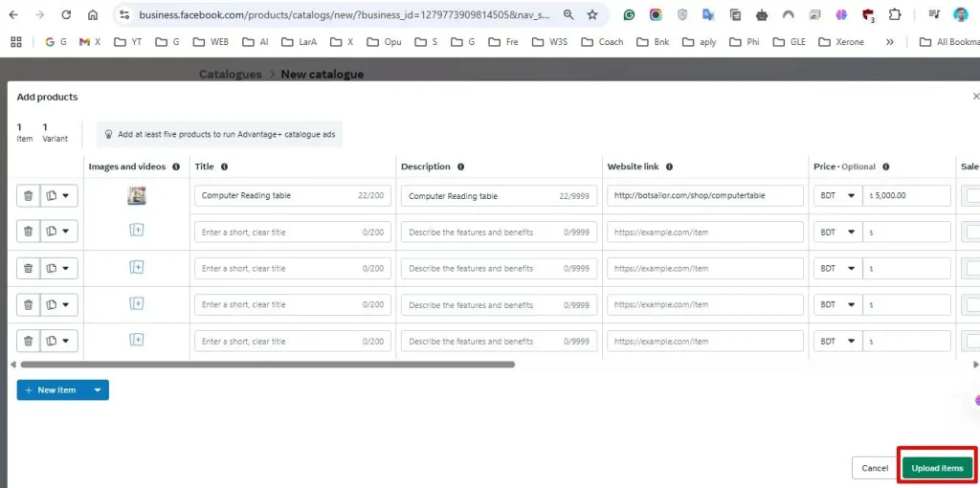This screenshot has width=980, height=488.
Task: Open the All Bookmarks folder
Action: click(x=949, y=42)
